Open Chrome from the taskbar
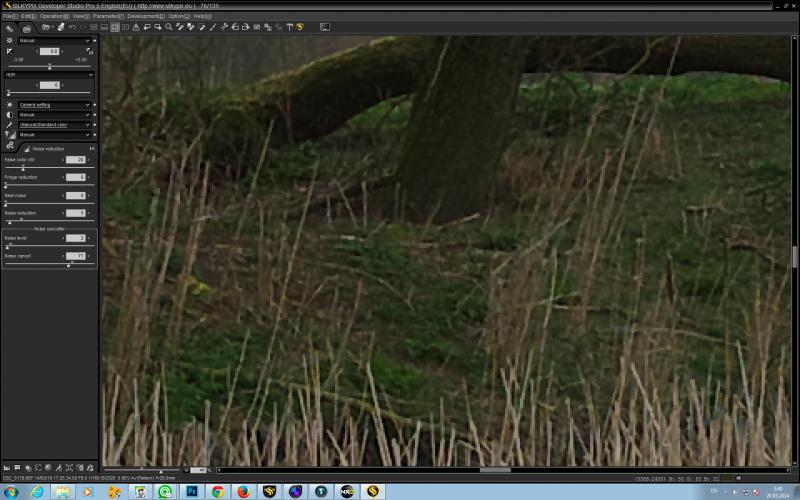The width and height of the screenshot is (800, 500). (x=218, y=491)
